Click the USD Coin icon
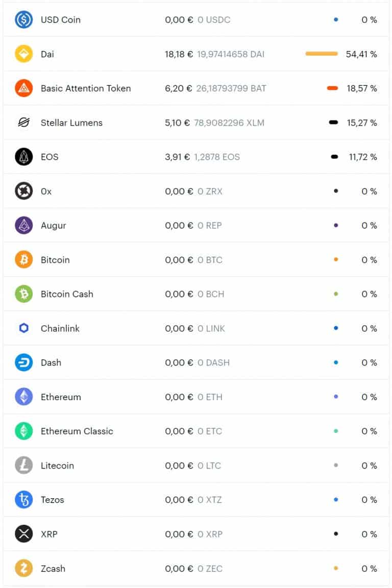 coord(23,19)
